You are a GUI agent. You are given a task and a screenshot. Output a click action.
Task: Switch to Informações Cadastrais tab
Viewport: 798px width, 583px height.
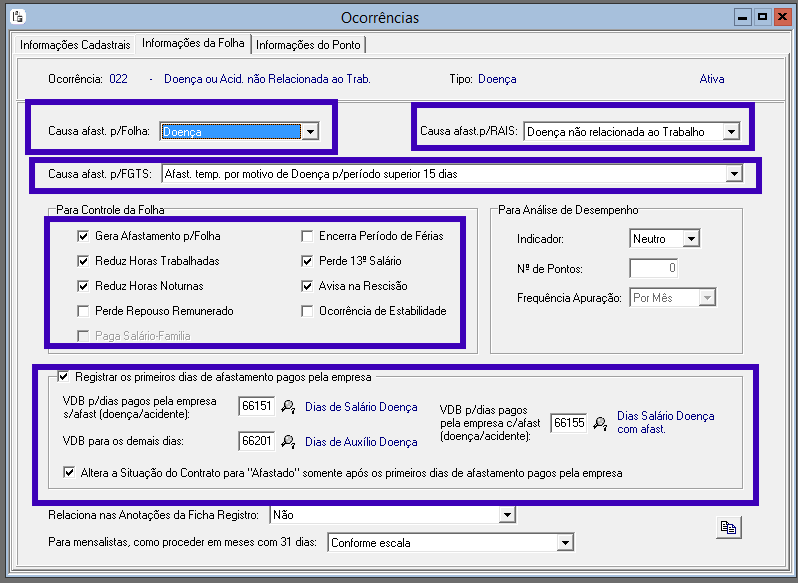[75, 45]
